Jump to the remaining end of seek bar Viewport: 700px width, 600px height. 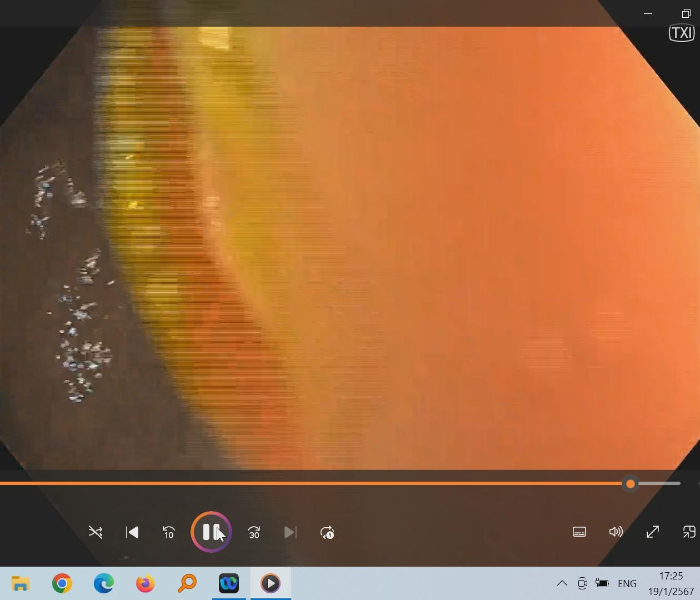(658, 484)
